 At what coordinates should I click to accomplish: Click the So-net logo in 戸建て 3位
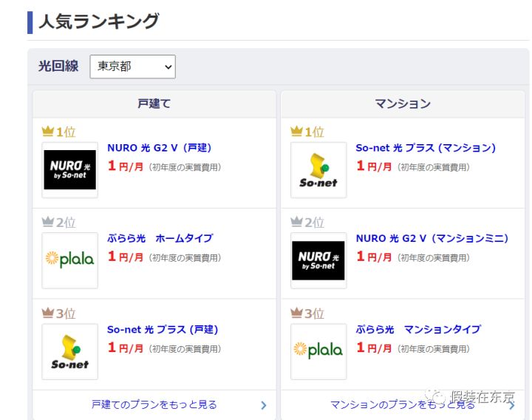[x=70, y=351]
